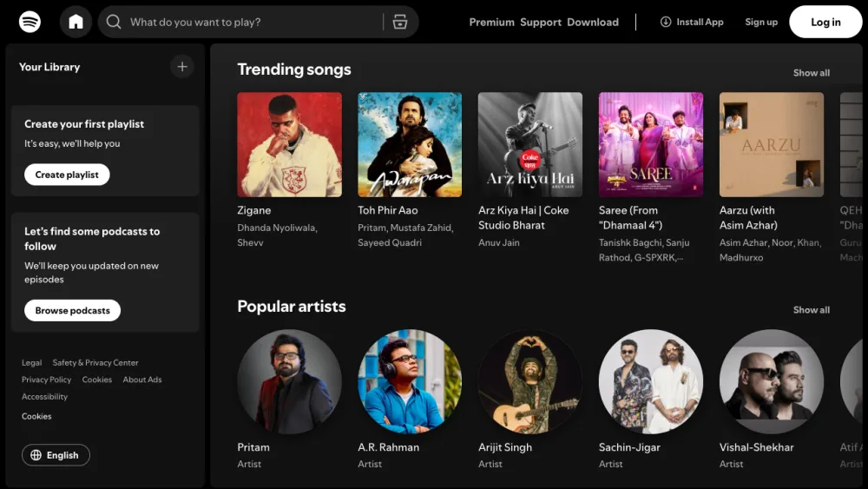868x489 pixels.
Task: Open the Popular artists heading
Action: coord(291,307)
